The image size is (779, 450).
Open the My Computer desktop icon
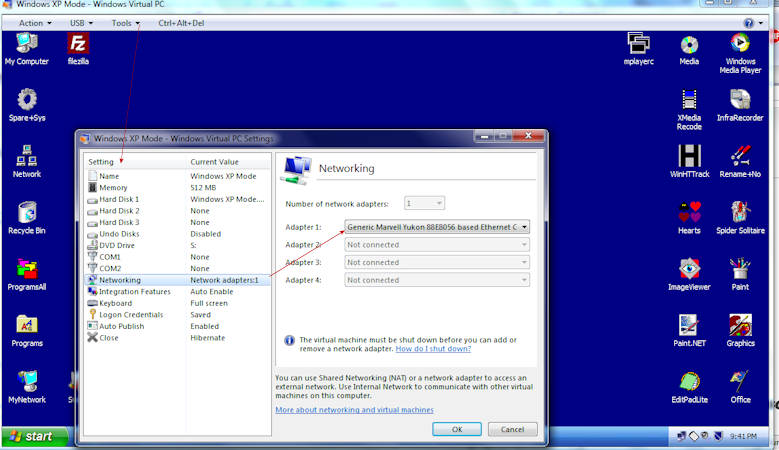(27, 49)
